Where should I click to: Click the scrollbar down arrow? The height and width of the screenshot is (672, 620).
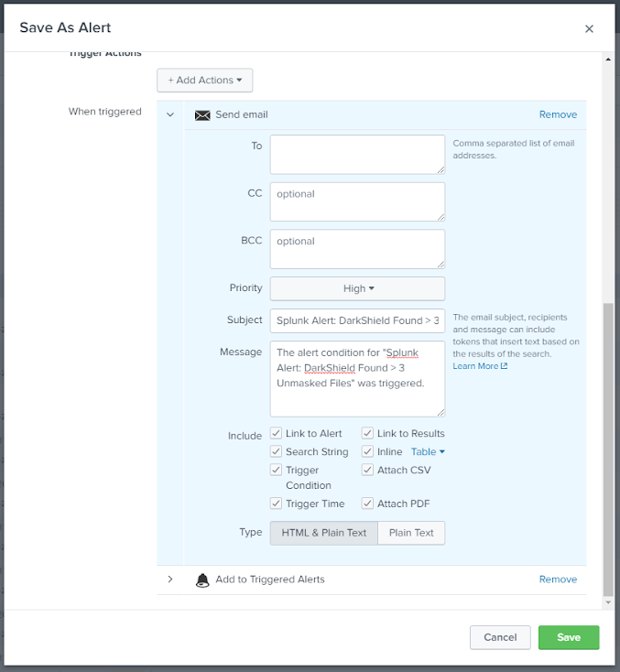608,602
